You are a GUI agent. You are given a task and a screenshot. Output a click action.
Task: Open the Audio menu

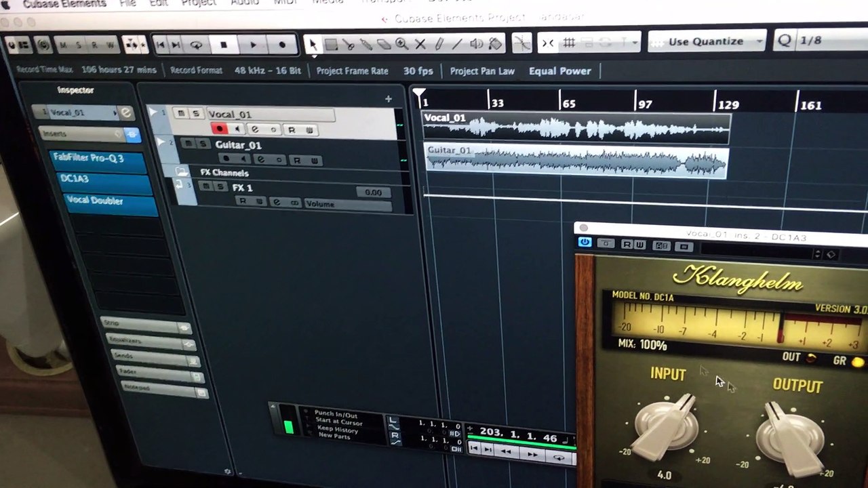(245, 3)
